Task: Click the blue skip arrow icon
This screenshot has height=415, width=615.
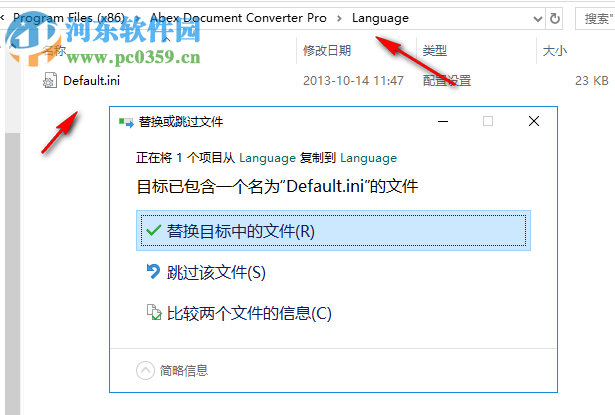Action: click(153, 271)
